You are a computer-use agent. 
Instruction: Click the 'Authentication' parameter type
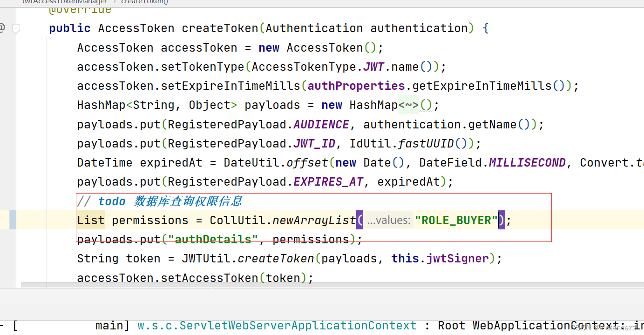[314, 28]
